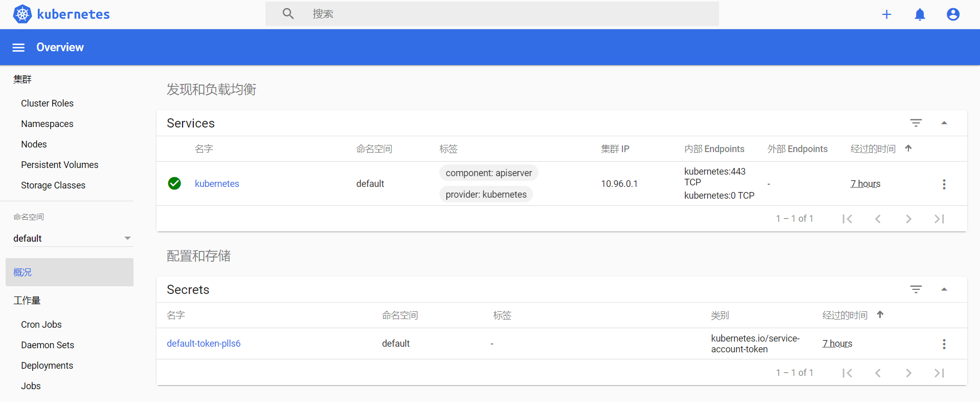Click kubernetes:0 TCP endpoint text
The width and height of the screenshot is (980, 402).
point(719,196)
